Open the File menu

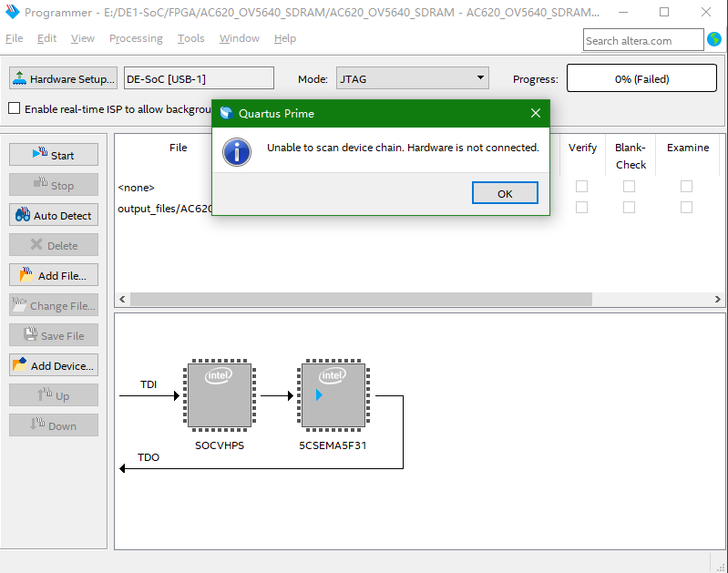(x=14, y=38)
